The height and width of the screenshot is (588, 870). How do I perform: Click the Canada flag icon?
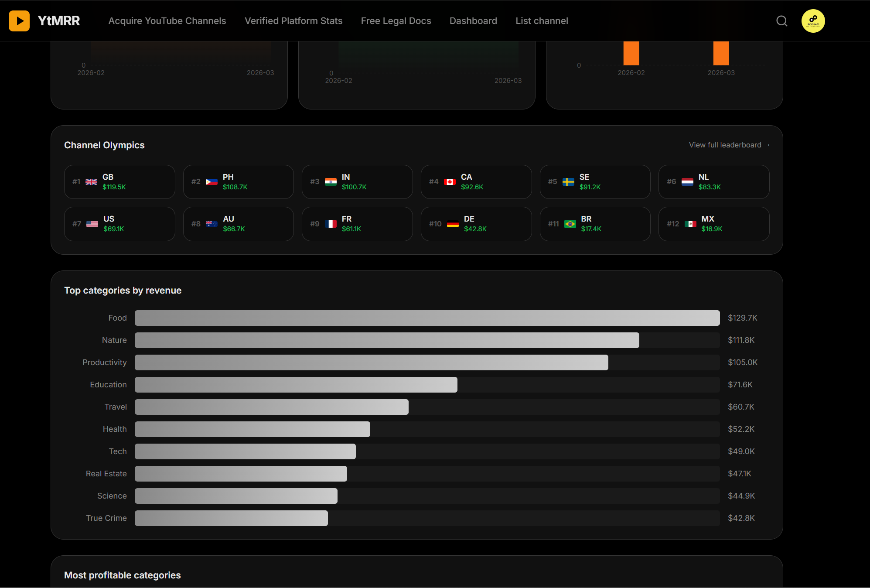coord(450,182)
